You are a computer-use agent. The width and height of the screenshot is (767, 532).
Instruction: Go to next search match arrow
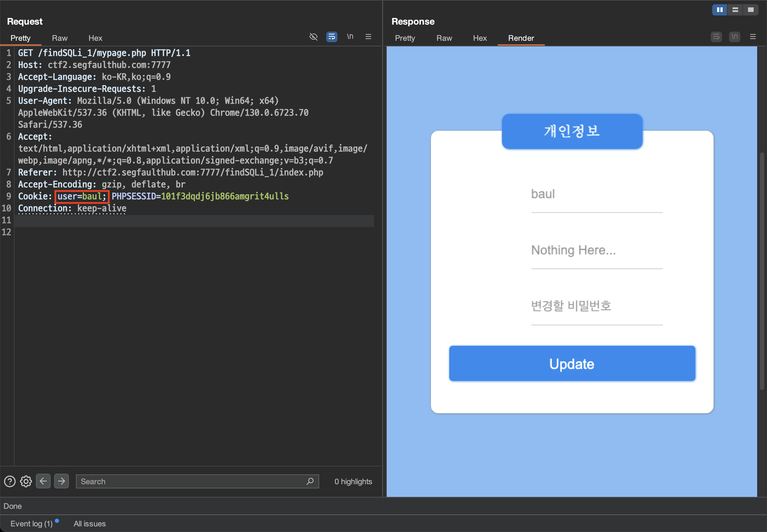pyautogui.click(x=62, y=481)
